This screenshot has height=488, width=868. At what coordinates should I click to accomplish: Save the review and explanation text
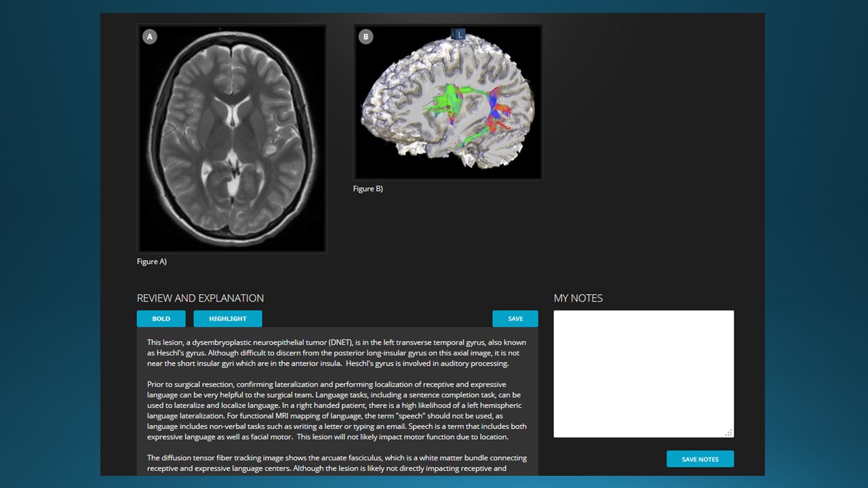515,319
